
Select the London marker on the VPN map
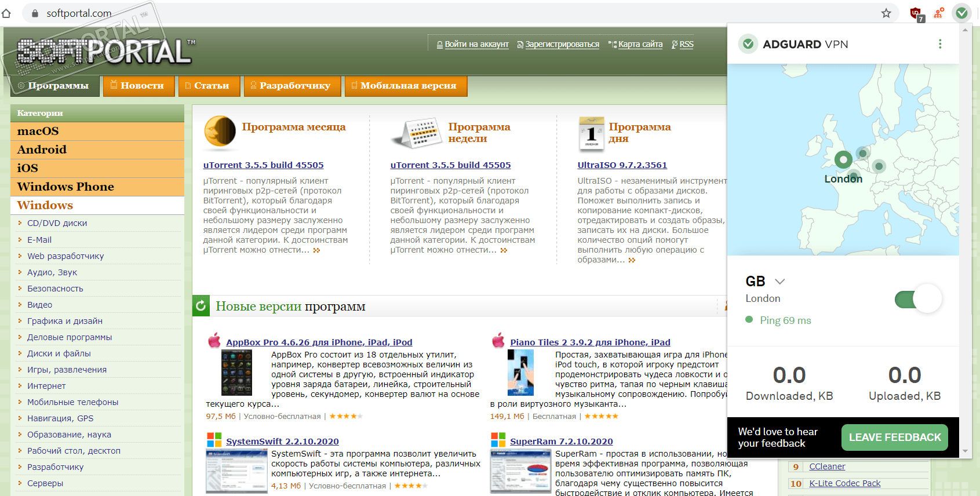[843, 159]
